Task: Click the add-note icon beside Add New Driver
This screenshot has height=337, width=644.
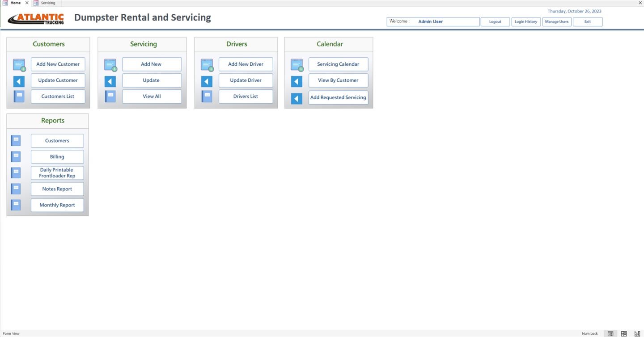Action: [207, 65]
